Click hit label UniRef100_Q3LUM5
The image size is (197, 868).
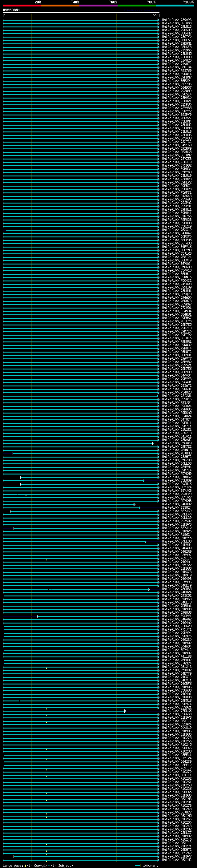coord(177,54)
